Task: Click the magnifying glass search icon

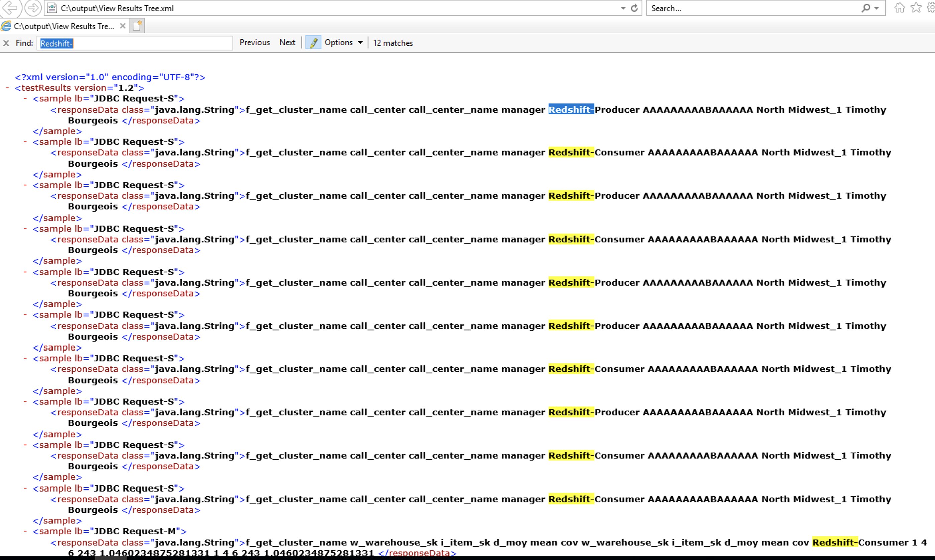Action: click(x=866, y=8)
